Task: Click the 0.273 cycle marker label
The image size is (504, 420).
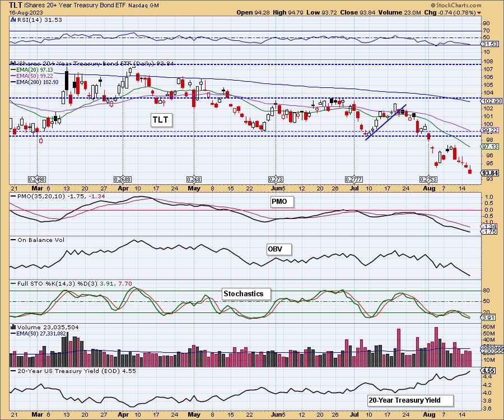Action: (x=276, y=180)
